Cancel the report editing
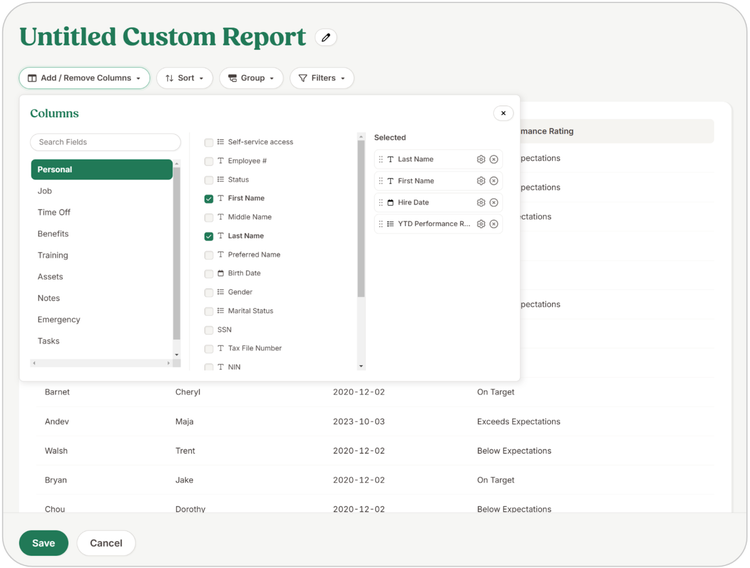 pyautogui.click(x=106, y=543)
